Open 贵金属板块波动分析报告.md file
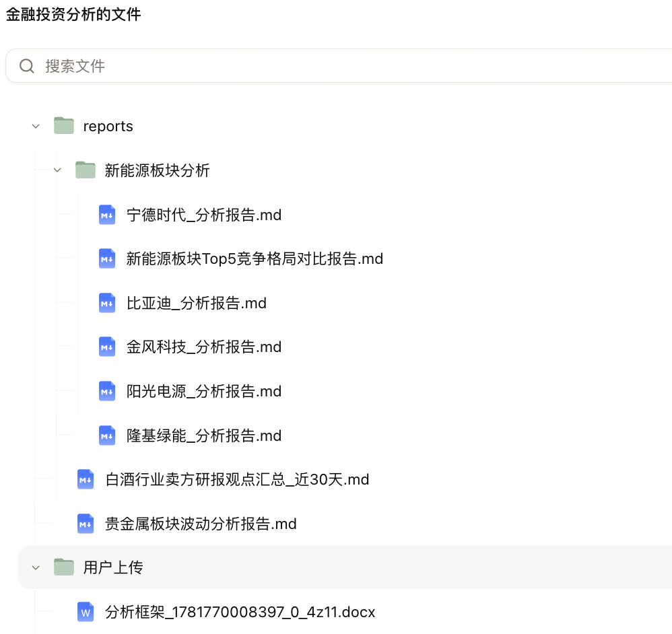 tap(201, 524)
